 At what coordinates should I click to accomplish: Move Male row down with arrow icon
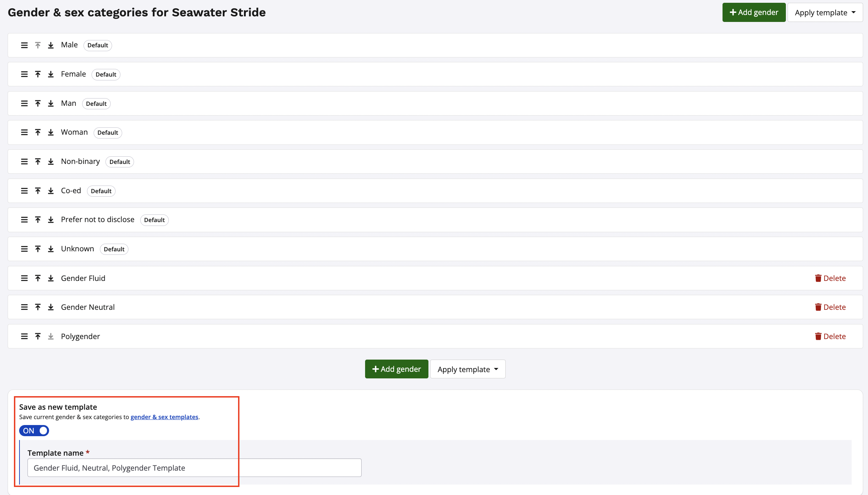(x=51, y=45)
